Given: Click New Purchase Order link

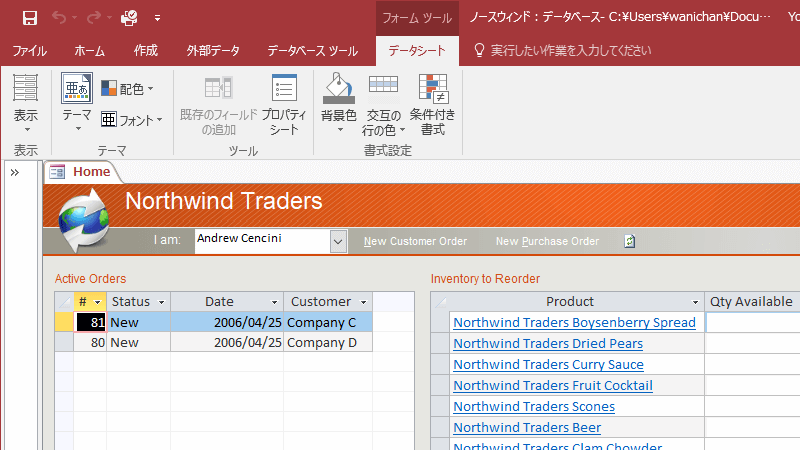Looking at the screenshot, I should [x=547, y=241].
